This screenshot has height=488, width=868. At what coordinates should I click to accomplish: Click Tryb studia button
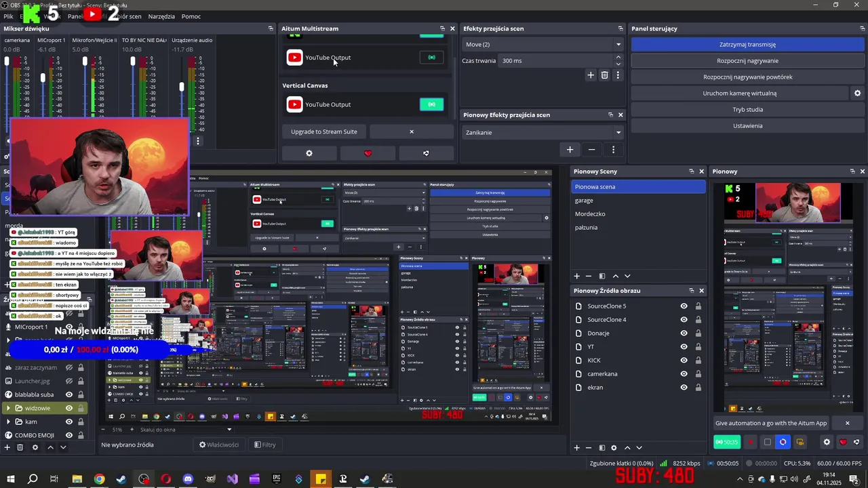[x=747, y=110]
